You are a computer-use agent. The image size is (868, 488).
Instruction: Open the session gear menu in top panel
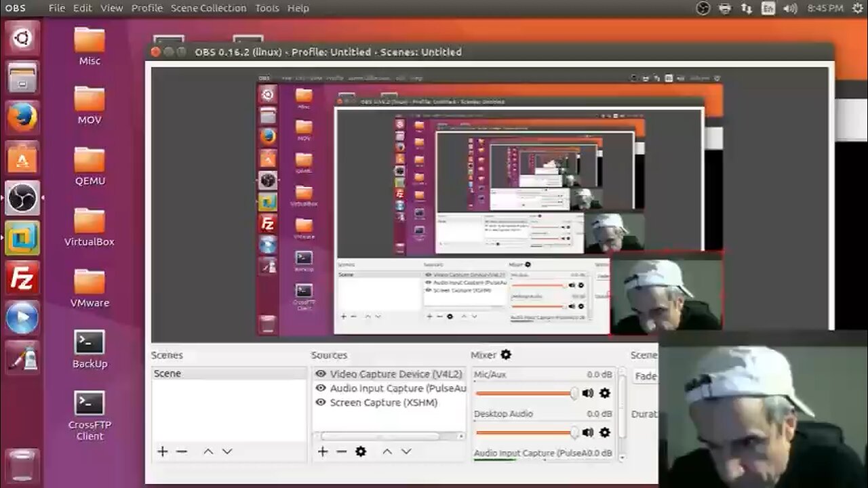pyautogui.click(x=858, y=8)
